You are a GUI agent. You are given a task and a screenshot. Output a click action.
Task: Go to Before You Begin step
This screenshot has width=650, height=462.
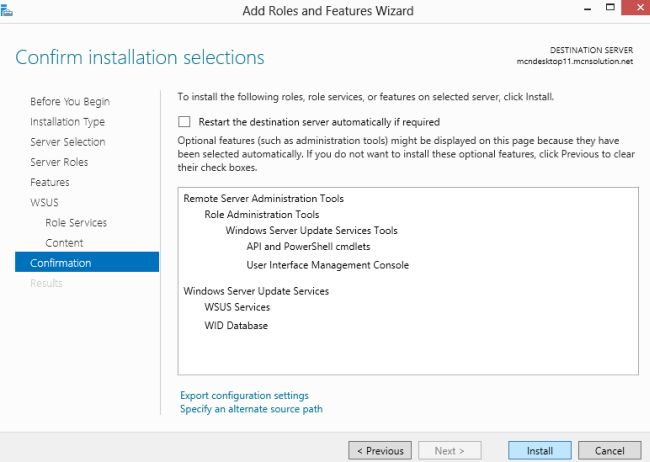(70, 102)
